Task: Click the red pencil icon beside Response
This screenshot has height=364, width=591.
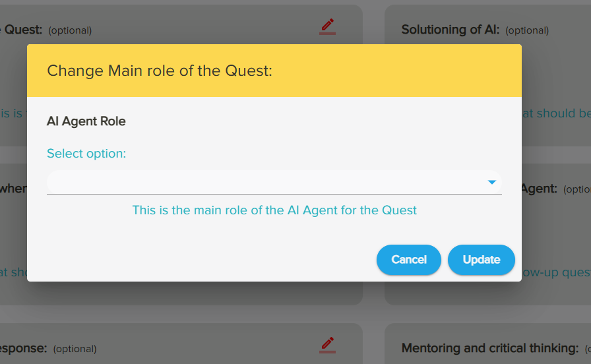Action: 327,344
